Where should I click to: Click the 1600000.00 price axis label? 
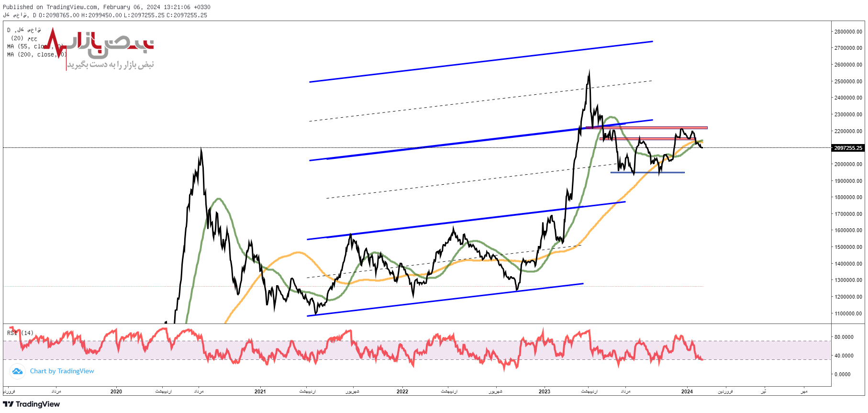pyautogui.click(x=848, y=230)
